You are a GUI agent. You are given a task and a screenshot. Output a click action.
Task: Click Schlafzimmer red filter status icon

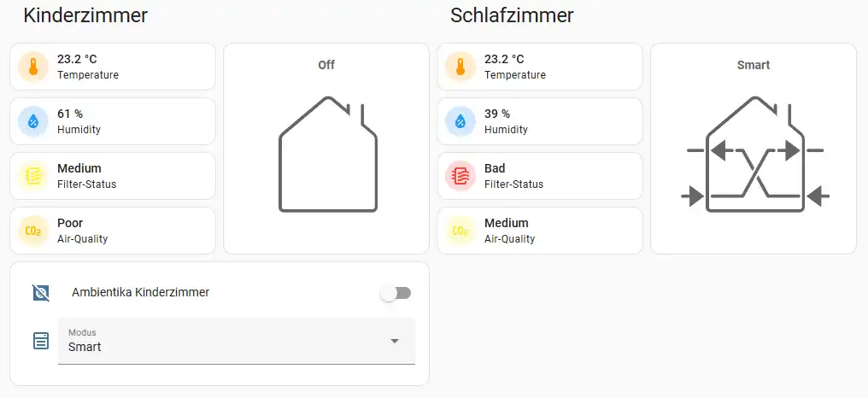(x=460, y=176)
